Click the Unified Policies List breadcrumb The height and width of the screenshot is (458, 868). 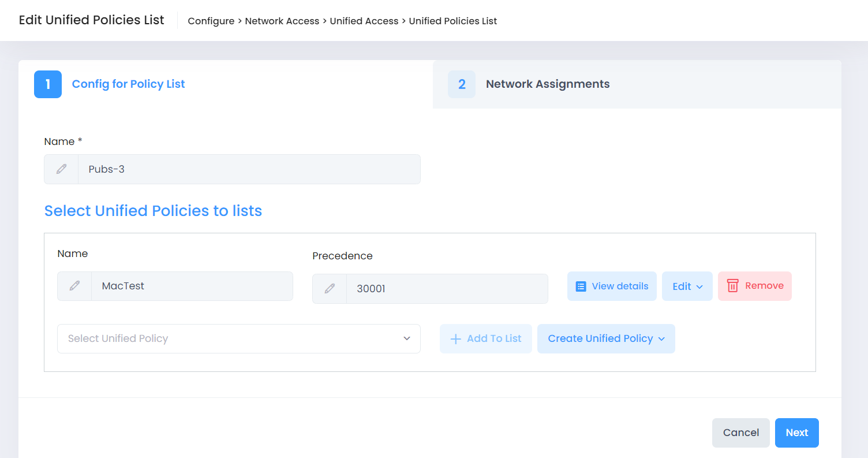pyautogui.click(x=452, y=21)
